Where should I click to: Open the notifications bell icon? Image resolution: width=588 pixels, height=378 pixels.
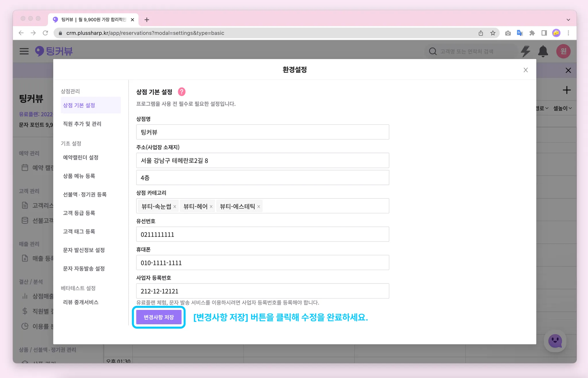(543, 51)
